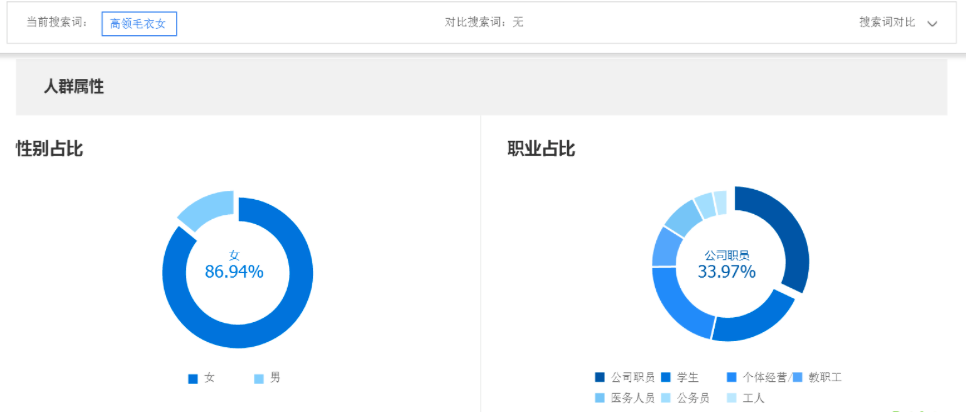Viewport: 966px width, 412px height.
Task: Click the 职业占比 chart title
Action: pyautogui.click(x=541, y=149)
